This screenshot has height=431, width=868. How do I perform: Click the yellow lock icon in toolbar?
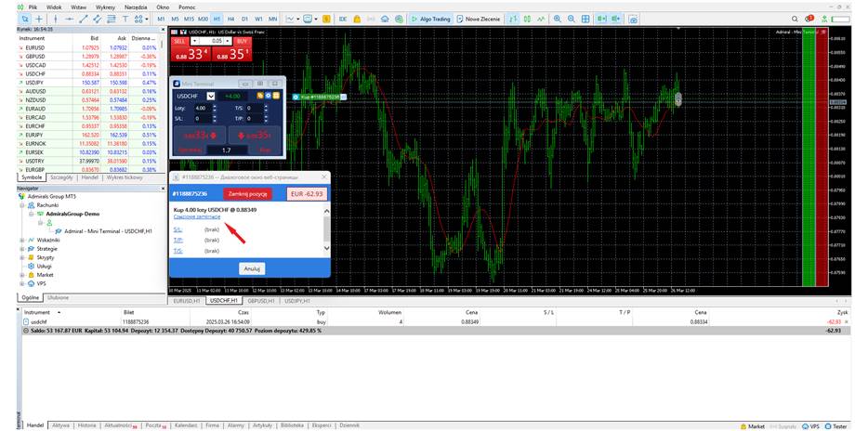pyautogui.click(x=357, y=19)
